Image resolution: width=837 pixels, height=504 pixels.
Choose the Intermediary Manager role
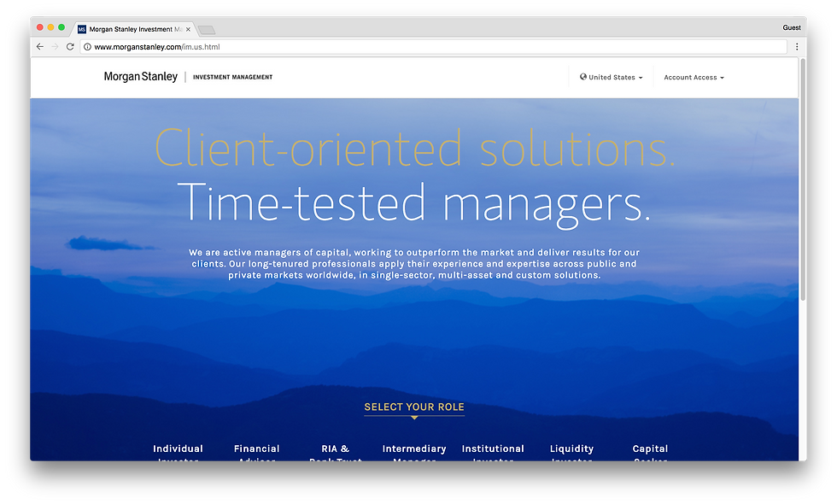click(x=414, y=453)
